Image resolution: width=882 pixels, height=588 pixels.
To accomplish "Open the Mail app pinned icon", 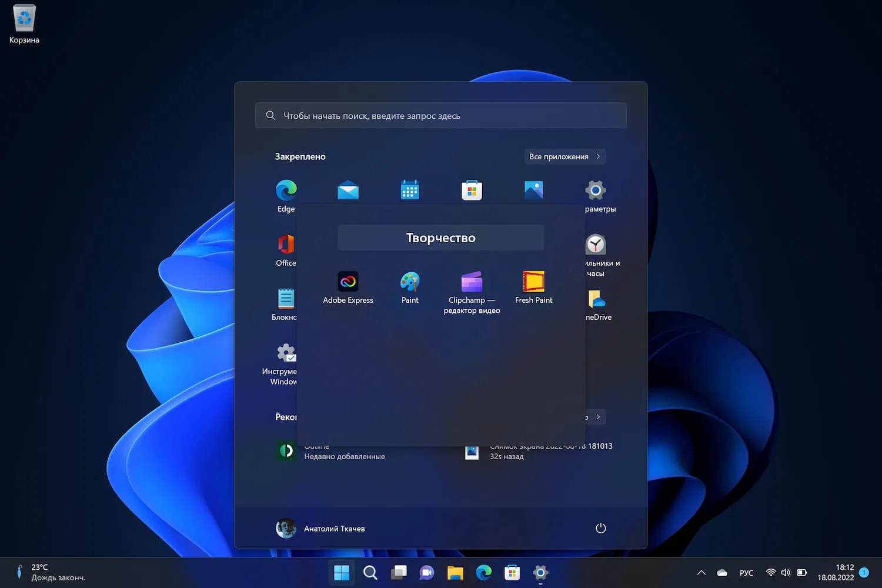I will 348,191.
